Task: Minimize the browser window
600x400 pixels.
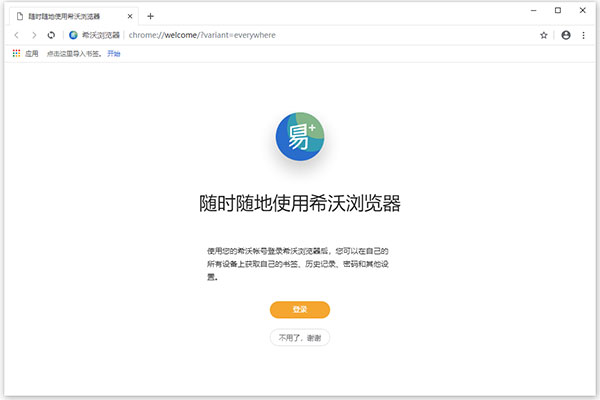Action: click(533, 11)
